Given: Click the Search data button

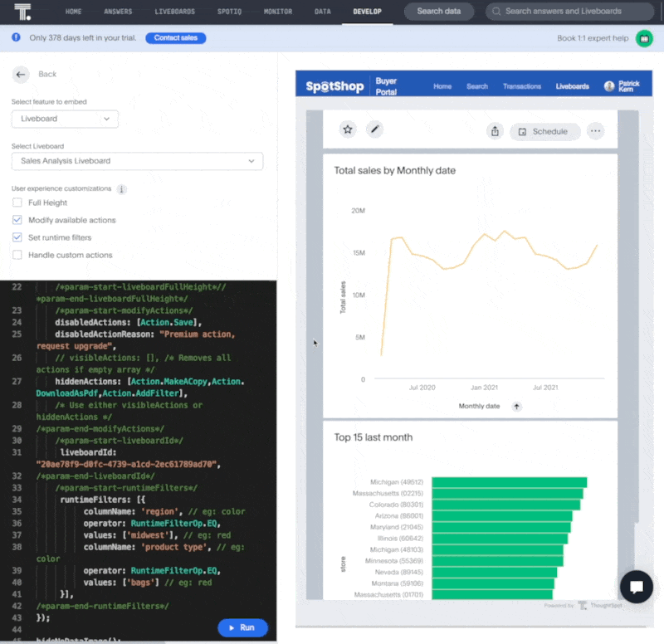Looking at the screenshot, I should click(x=439, y=12).
